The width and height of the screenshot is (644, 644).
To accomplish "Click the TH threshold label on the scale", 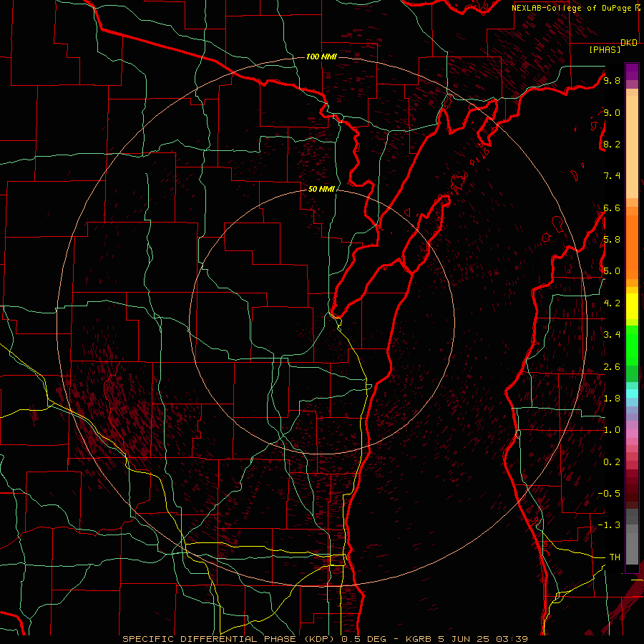I will (x=615, y=557).
